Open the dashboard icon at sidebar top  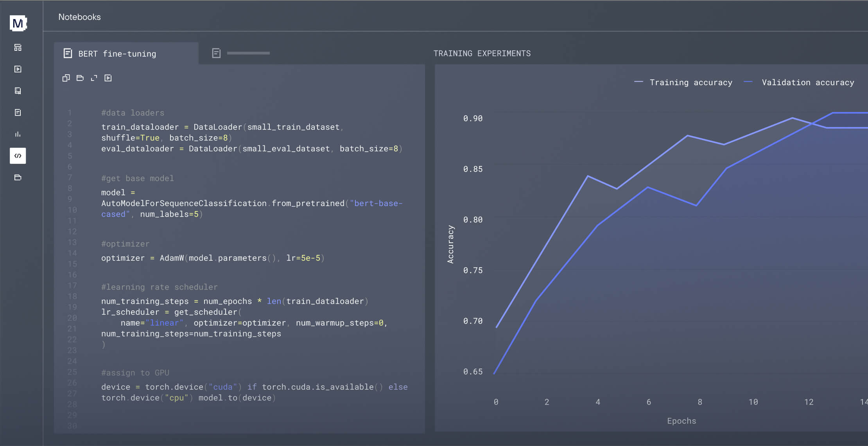pyautogui.click(x=18, y=47)
